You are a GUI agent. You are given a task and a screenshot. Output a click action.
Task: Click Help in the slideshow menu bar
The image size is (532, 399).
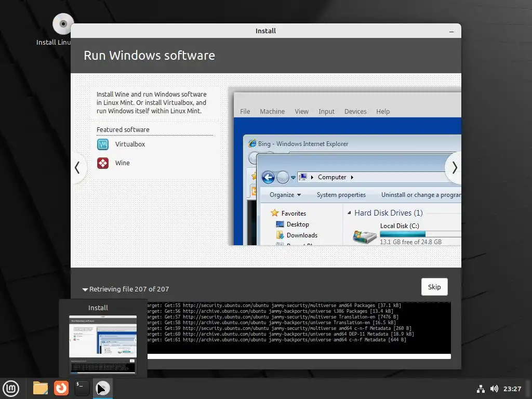click(383, 112)
